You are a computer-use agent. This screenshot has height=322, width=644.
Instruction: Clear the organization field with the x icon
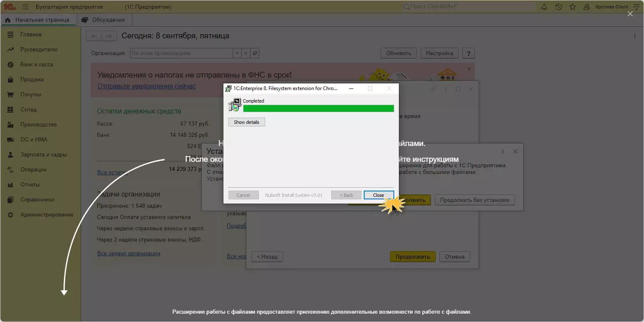pos(246,53)
